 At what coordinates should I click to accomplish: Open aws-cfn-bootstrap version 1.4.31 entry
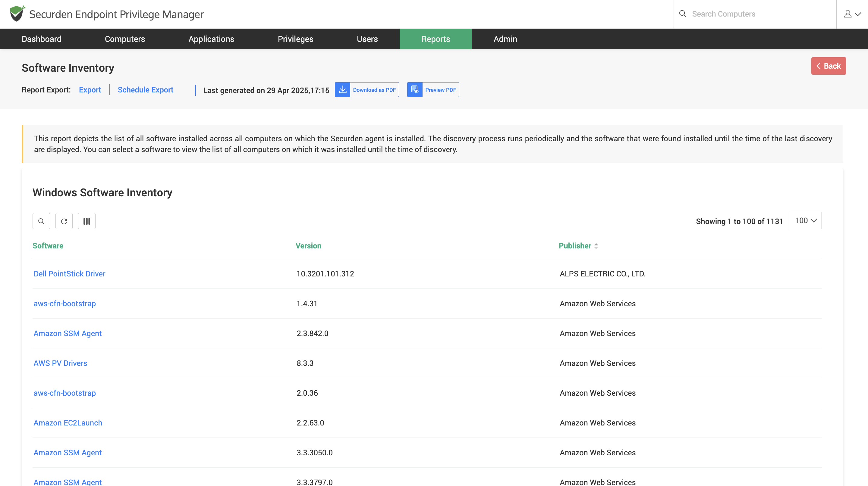pyautogui.click(x=65, y=304)
